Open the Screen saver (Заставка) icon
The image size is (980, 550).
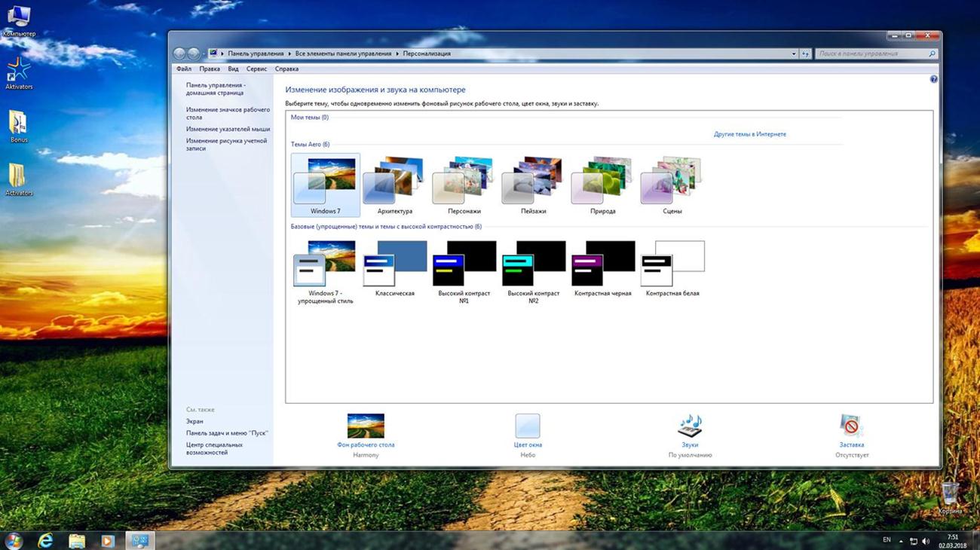[851, 426]
